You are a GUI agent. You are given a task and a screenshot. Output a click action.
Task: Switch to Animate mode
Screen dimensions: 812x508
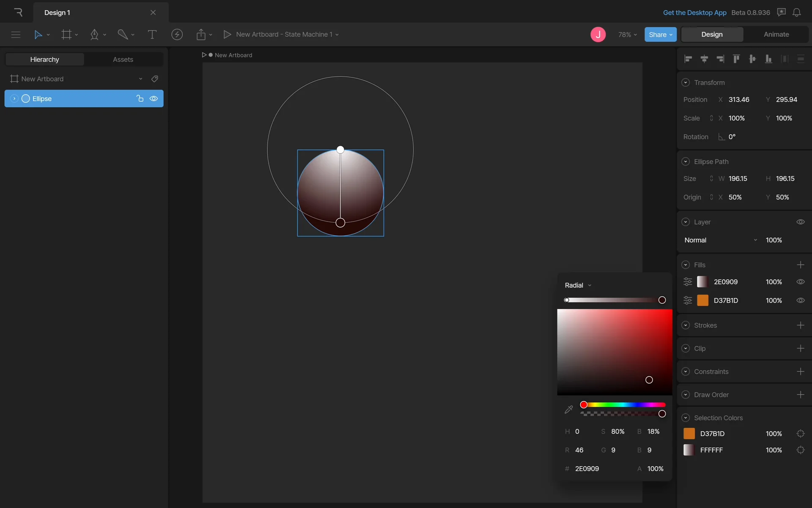[776, 34]
